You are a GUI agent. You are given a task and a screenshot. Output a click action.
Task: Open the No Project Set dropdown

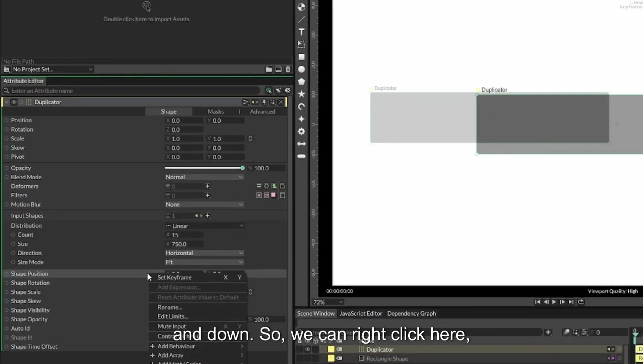point(52,69)
